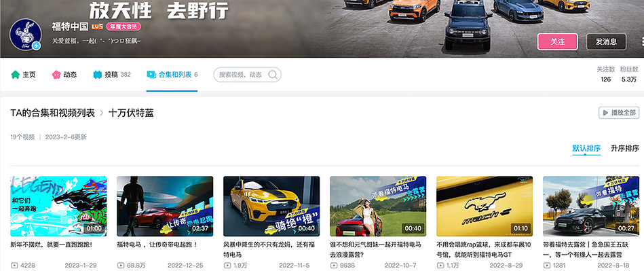
Task: Open 新年不摆烂，就要一直跑跑跑 video title
Action: 52,245
